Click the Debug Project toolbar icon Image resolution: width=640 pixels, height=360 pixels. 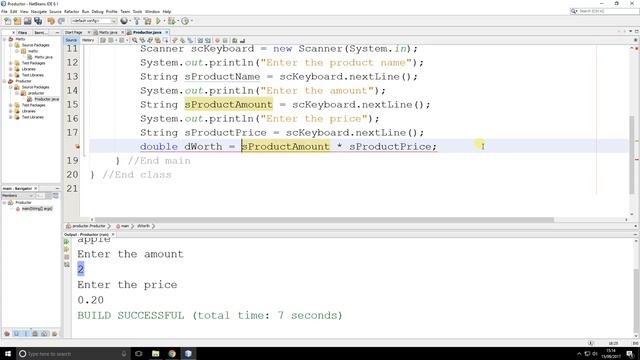coord(171,21)
